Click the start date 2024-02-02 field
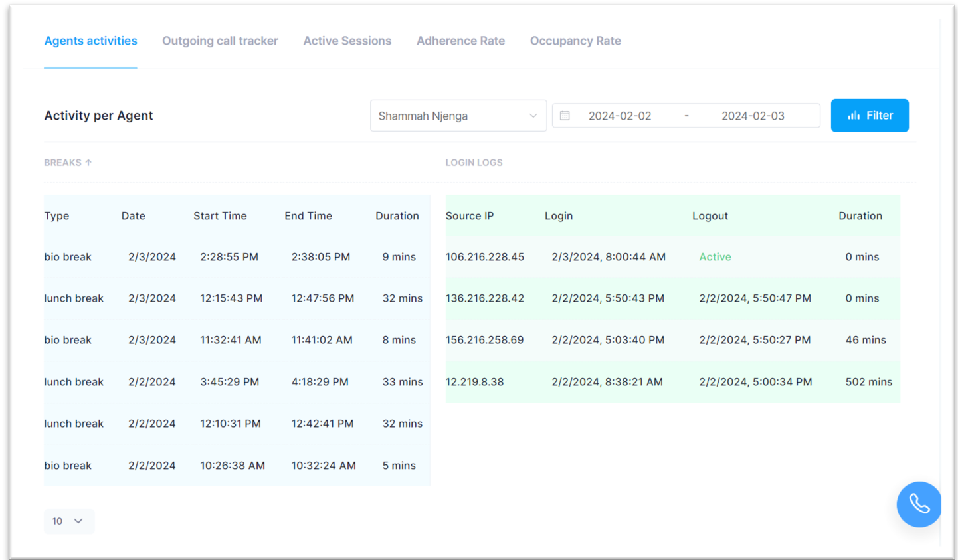Viewport: 958px width, 560px height. pyautogui.click(x=620, y=116)
